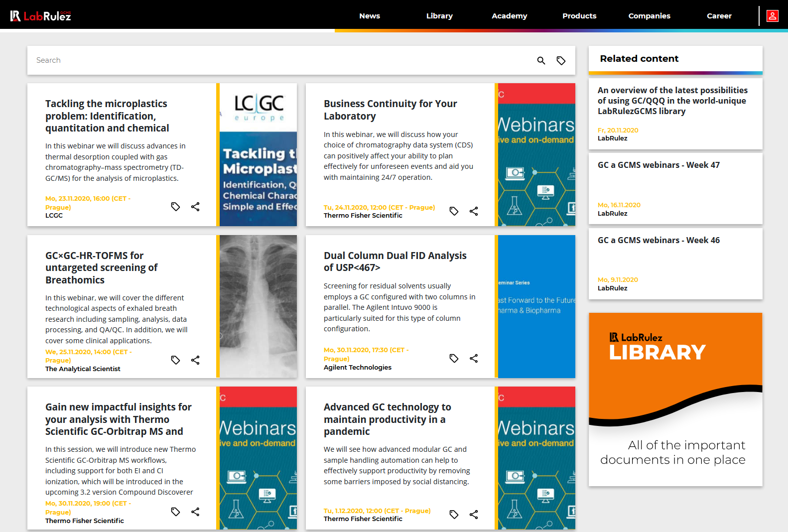Open GC a GCMS webinars Week 46
The image size is (788, 532).
coord(658,240)
